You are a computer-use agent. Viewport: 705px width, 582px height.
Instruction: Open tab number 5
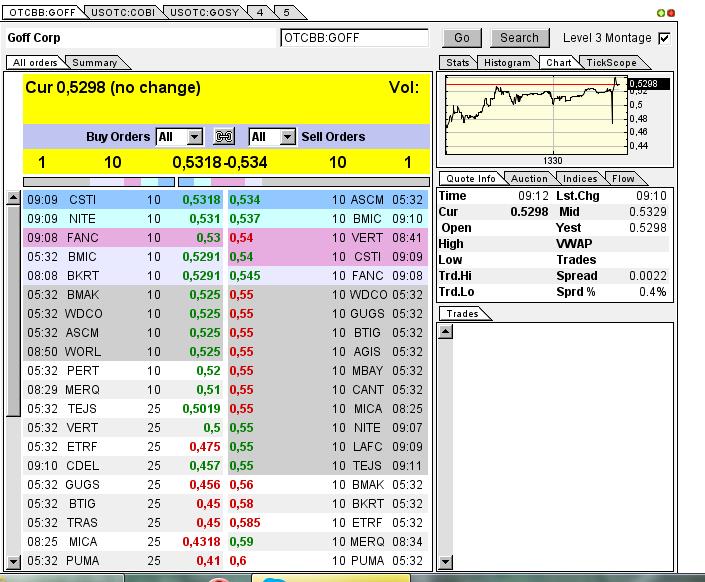pyautogui.click(x=286, y=13)
